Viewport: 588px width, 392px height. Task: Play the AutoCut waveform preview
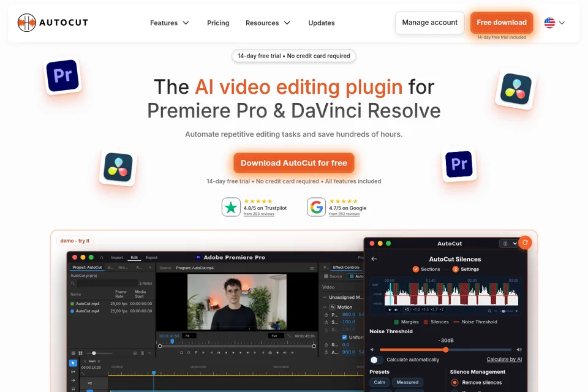tap(390, 310)
